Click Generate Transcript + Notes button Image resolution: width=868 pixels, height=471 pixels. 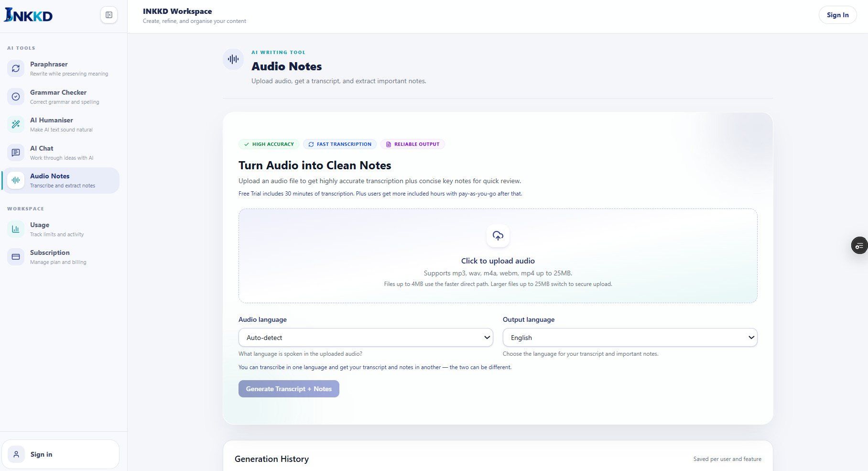click(289, 389)
